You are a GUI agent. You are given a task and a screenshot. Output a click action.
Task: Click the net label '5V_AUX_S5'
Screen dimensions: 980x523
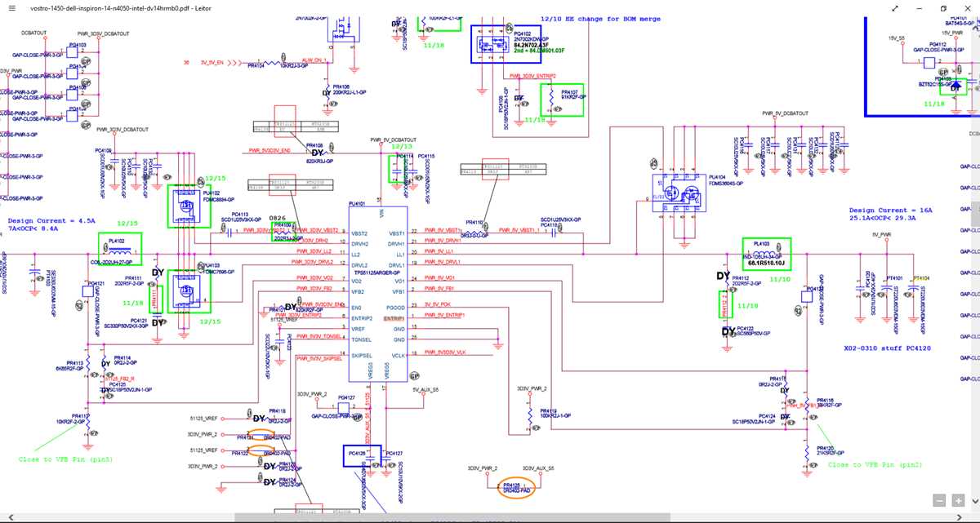426,388
